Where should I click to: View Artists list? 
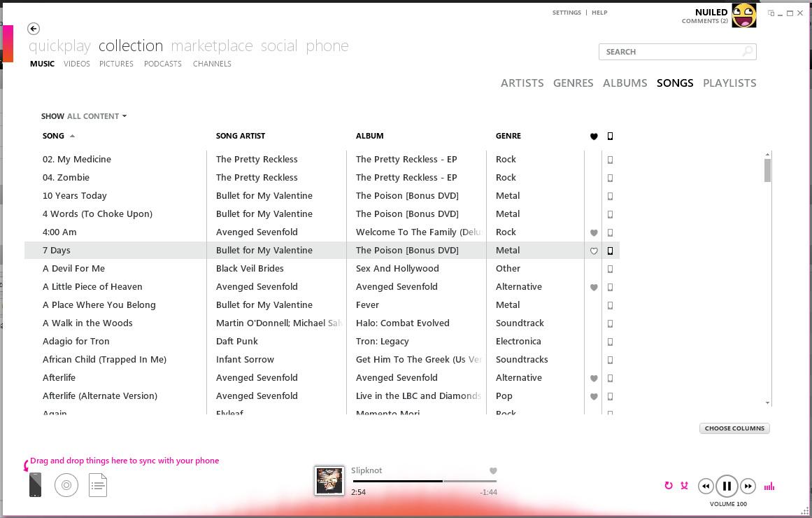pos(522,83)
